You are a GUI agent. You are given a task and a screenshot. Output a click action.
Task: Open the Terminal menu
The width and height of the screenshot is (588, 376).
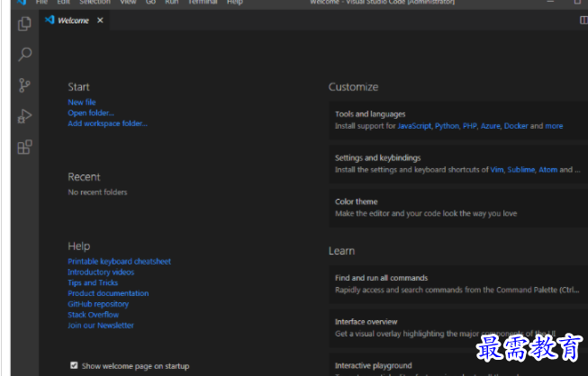point(203,2)
